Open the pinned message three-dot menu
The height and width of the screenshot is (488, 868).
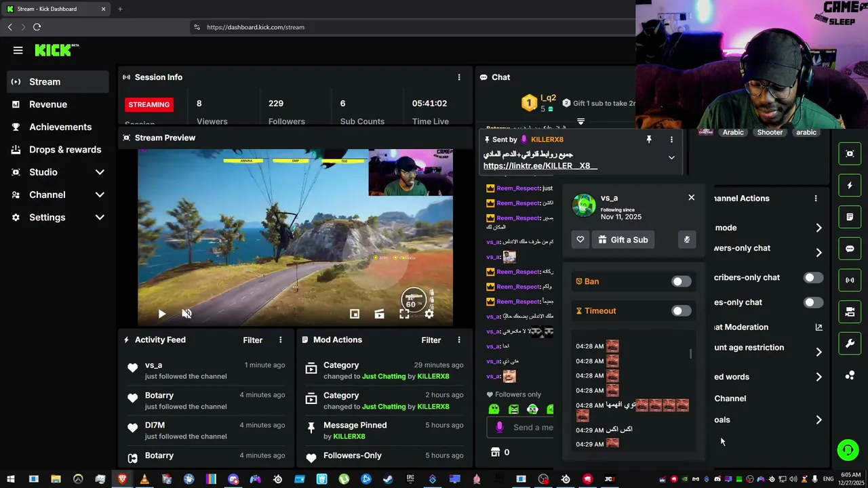(671, 140)
